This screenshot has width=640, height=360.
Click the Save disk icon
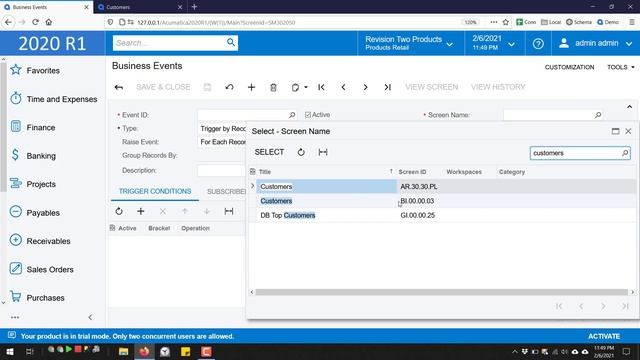pyautogui.click(x=207, y=87)
